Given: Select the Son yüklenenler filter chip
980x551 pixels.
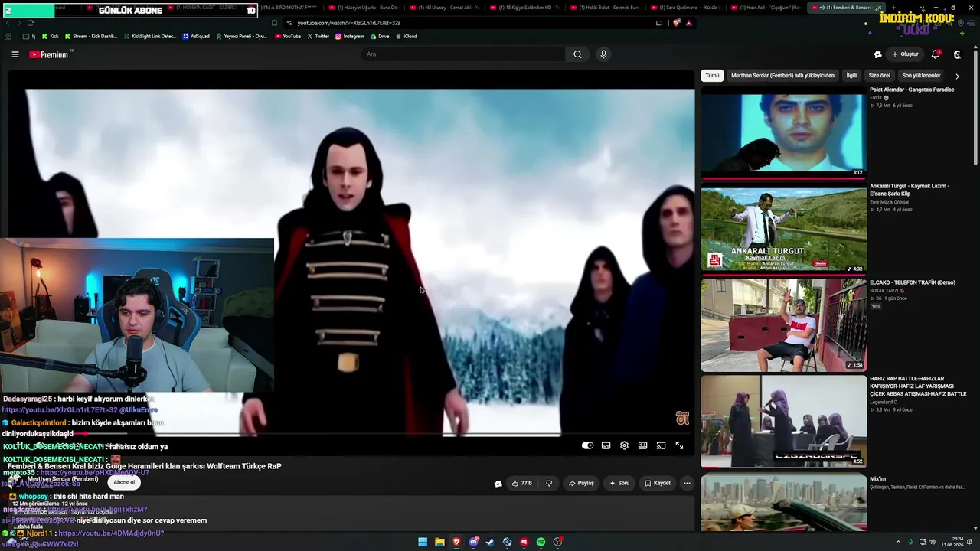Looking at the screenshot, I should [921, 76].
